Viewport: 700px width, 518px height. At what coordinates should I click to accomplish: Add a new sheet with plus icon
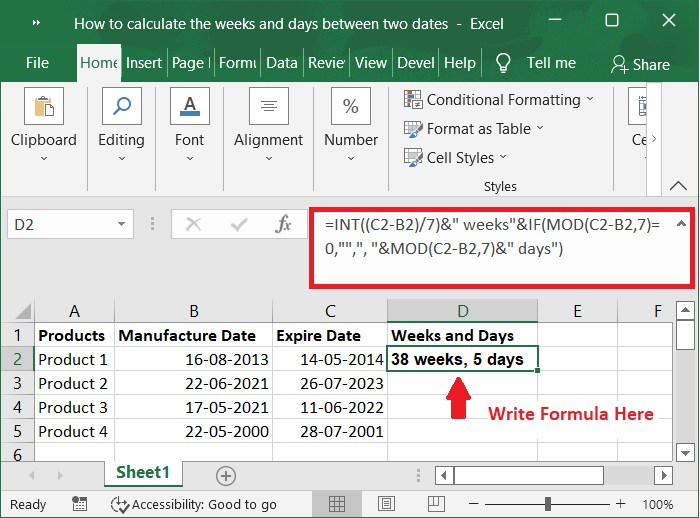click(226, 475)
